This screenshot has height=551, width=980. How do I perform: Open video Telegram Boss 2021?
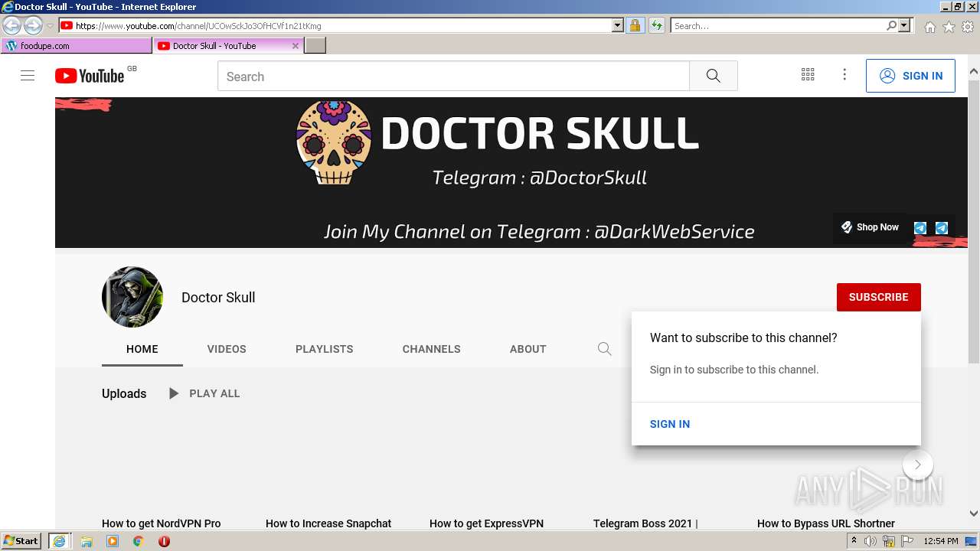(x=645, y=523)
